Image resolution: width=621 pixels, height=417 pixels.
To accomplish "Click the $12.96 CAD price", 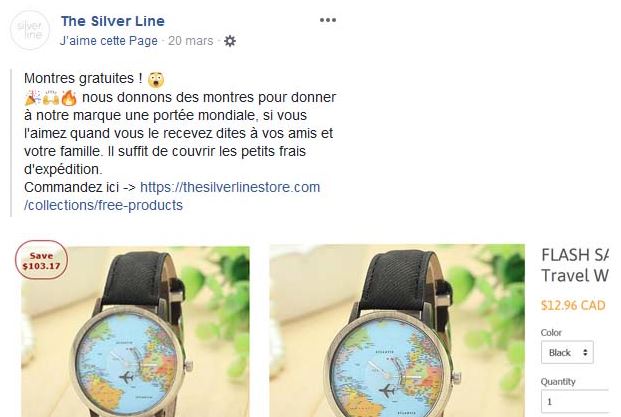I will (x=573, y=305).
